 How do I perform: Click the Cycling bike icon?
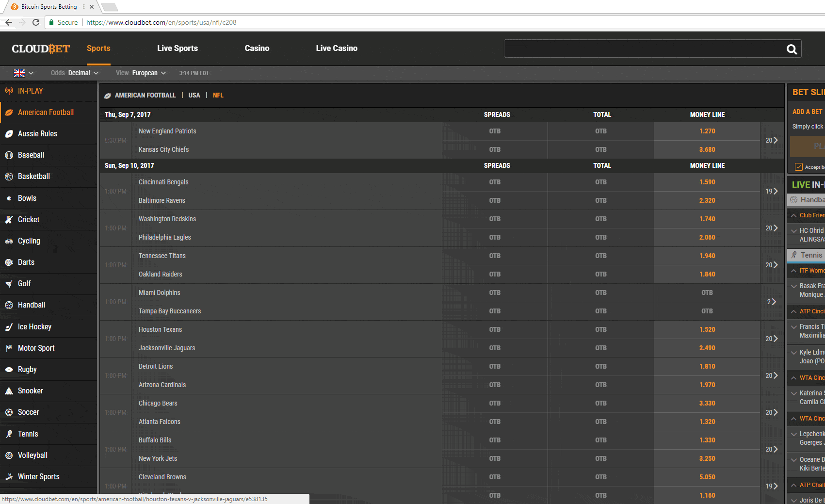pos(9,241)
